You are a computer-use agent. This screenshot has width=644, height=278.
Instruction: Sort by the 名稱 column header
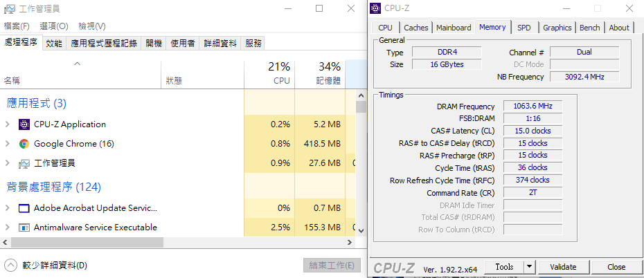pos(80,74)
